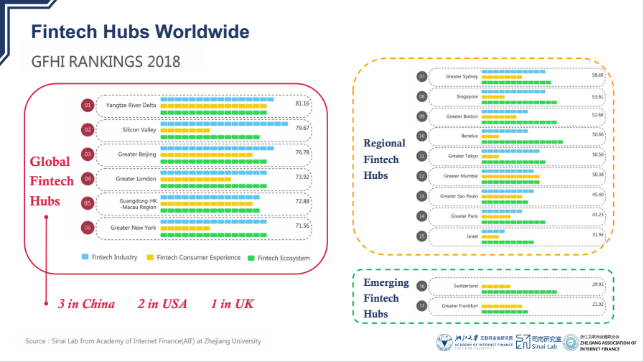644x362 pixels.
Task: Click the rank 17 grey badge
Action: (x=422, y=306)
